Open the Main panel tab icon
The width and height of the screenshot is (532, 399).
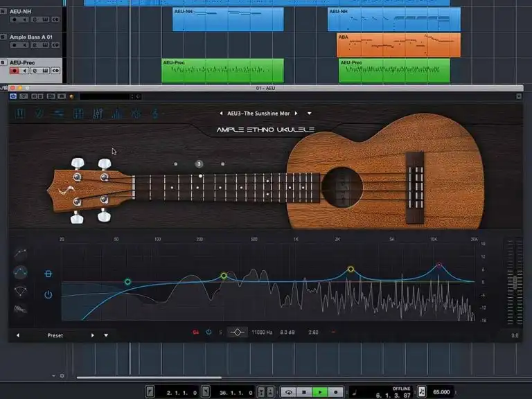(x=19, y=114)
